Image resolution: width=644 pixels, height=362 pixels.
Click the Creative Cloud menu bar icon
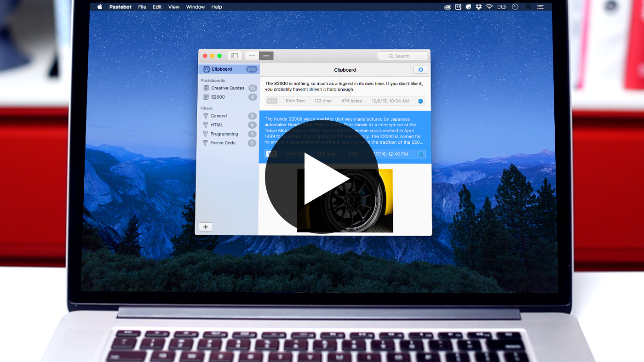coord(448,7)
